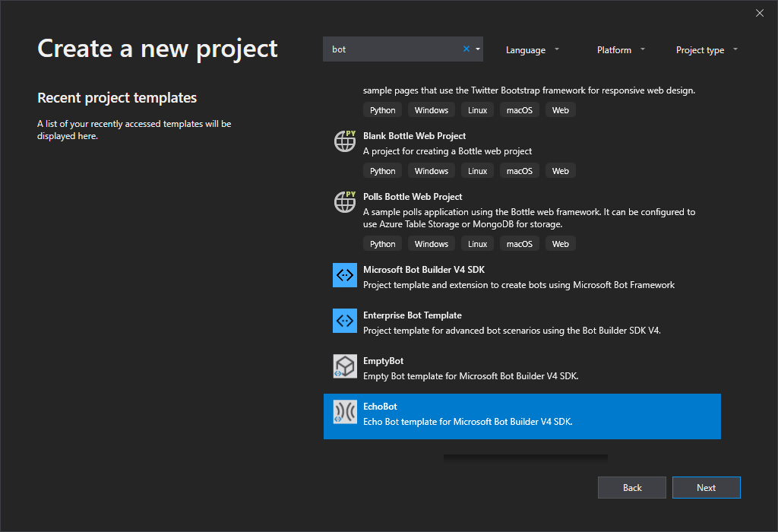The width and height of the screenshot is (778, 532).
Task: Click the Back button
Action: [632, 487]
